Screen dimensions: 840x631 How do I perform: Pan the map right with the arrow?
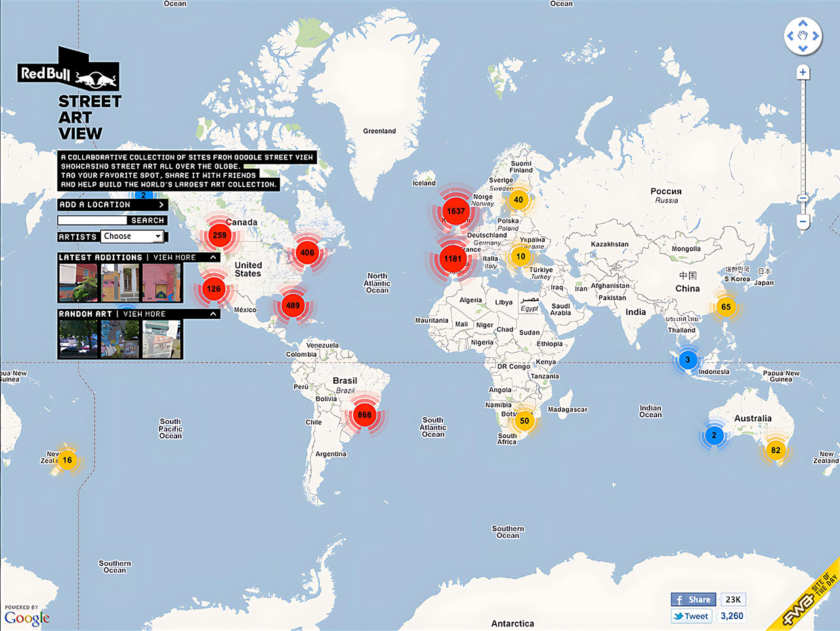pyautogui.click(x=816, y=36)
